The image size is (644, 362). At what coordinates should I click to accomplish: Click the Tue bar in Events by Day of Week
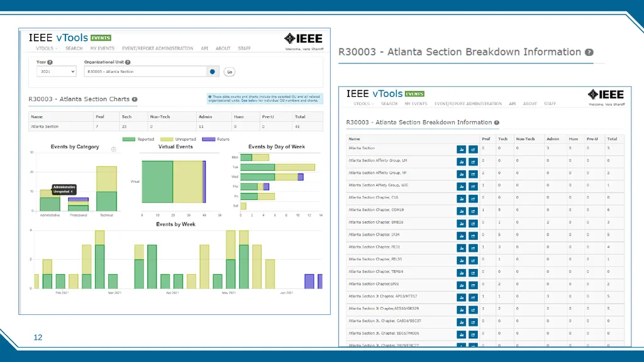coord(277,167)
